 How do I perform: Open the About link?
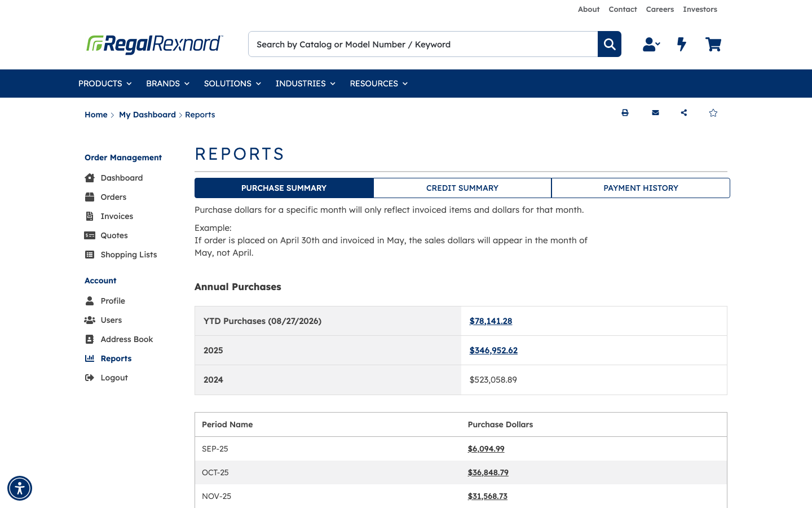[x=589, y=10]
